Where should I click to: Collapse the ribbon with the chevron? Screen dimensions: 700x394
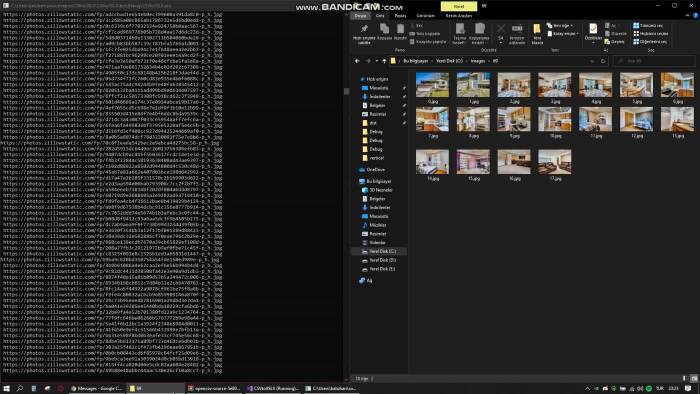[688, 16]
